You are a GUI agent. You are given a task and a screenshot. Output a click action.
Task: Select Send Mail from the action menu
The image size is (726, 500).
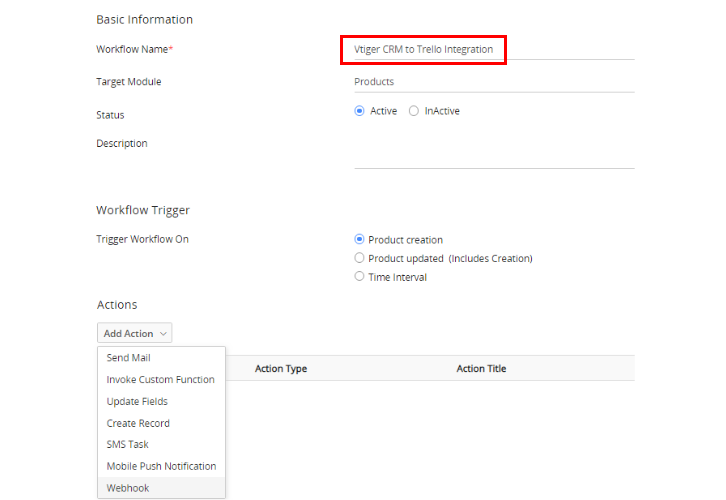coord(161,358)
